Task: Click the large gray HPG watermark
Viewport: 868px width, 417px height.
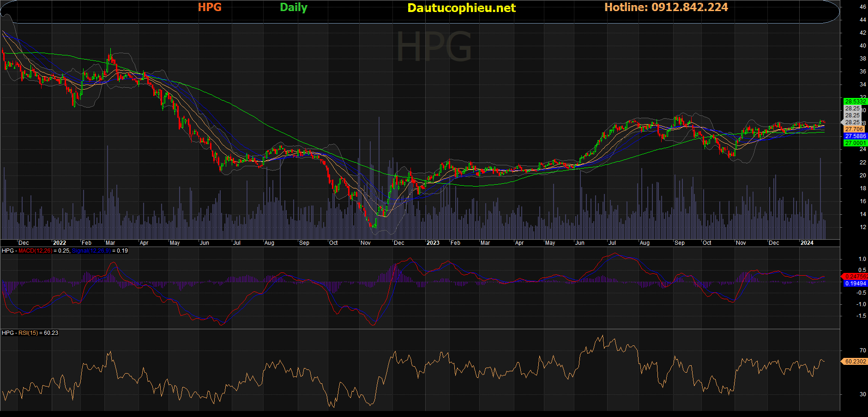Action: [x=434, y=46]
